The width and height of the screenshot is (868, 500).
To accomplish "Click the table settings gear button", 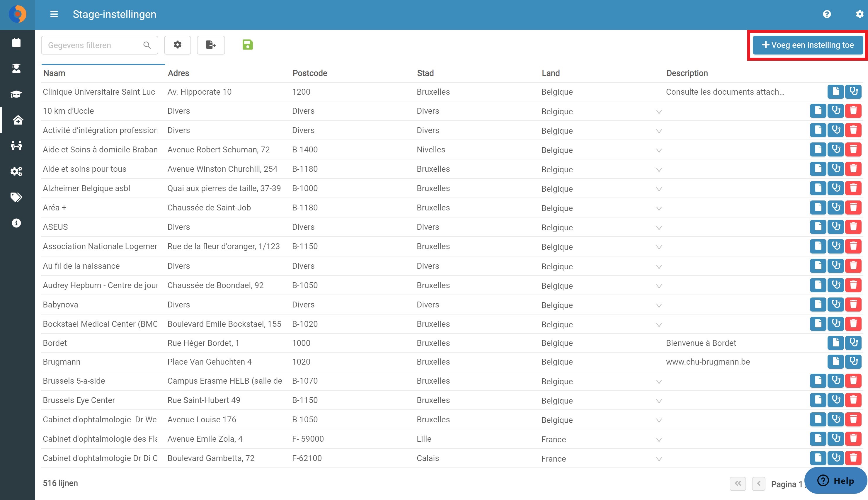I will (178, 45).
